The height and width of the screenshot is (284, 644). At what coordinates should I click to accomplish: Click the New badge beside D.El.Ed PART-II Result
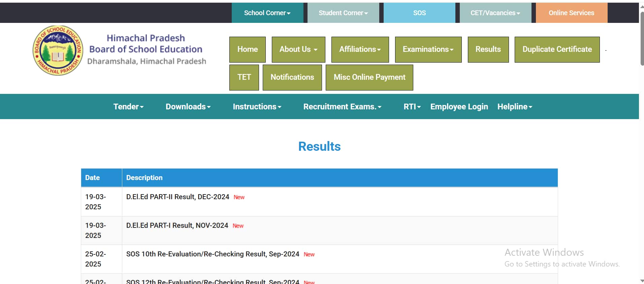239,197
